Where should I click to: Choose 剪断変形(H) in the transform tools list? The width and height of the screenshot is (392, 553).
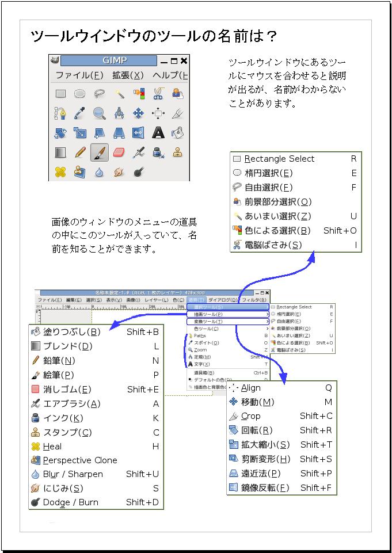[281, 459]
